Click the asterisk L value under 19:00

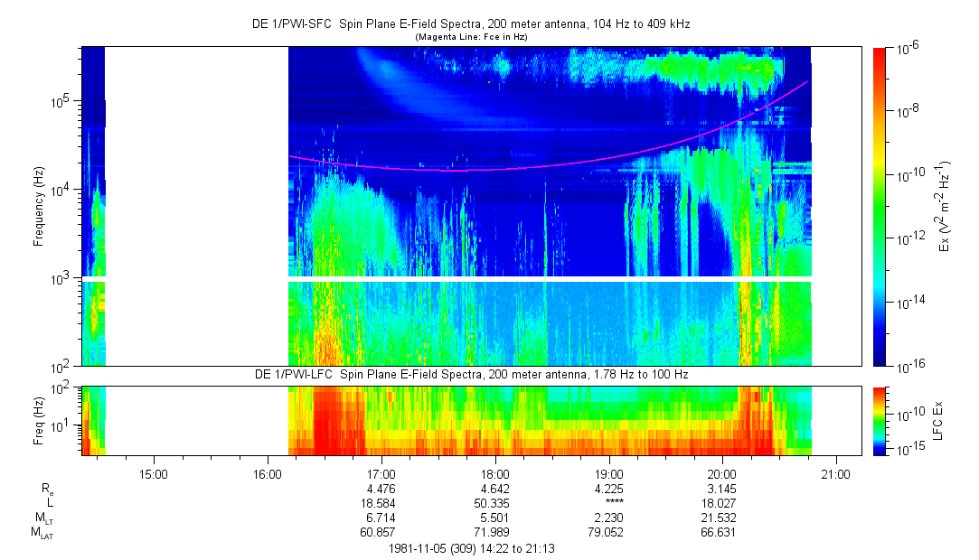(609, 503)
